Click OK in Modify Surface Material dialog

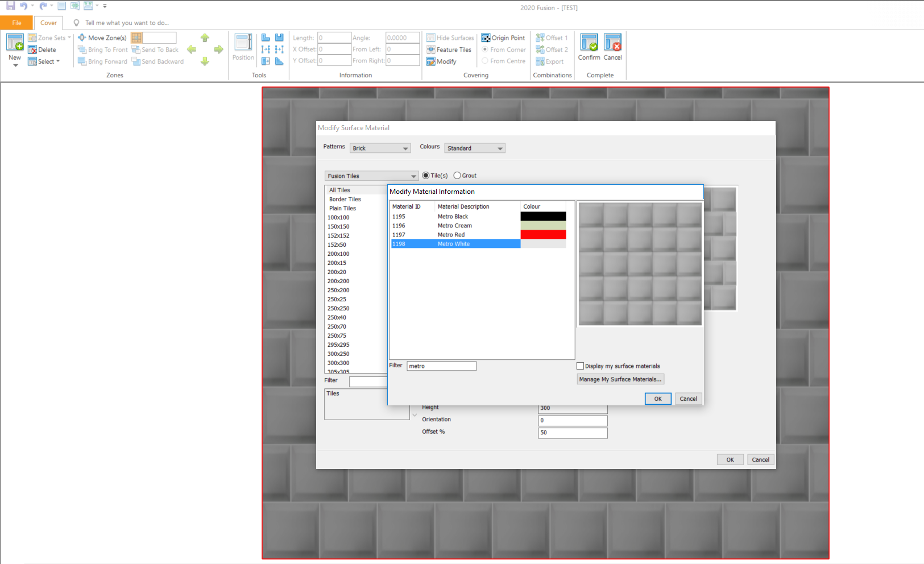click(730, 459)
